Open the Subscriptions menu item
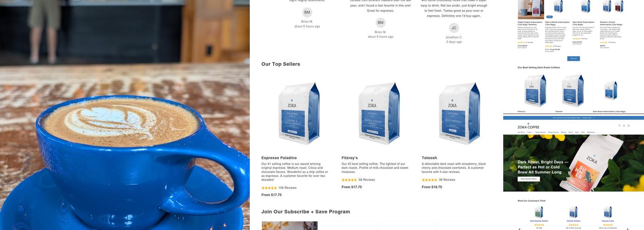644x230 pixels. pos(540,132)
